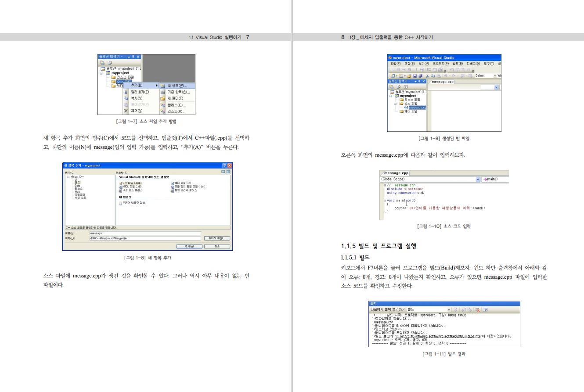Select '코드' category in new item dialog
The width and height of the screenshot is (584, 392).
(77, 183)
